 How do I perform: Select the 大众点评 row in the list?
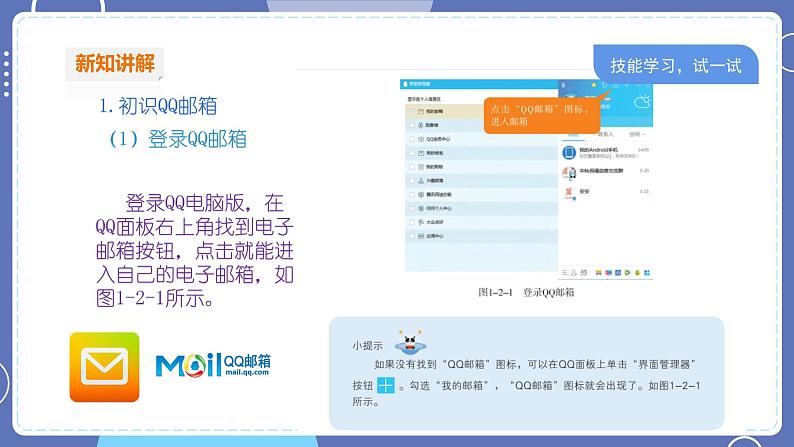pyautogui.click(x=438, y=222)
